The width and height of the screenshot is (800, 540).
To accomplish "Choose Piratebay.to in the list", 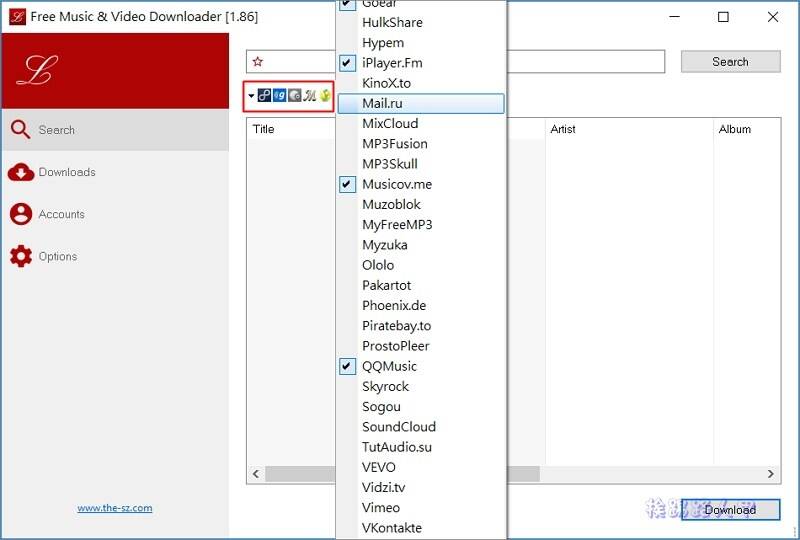I will pos(421,326).
